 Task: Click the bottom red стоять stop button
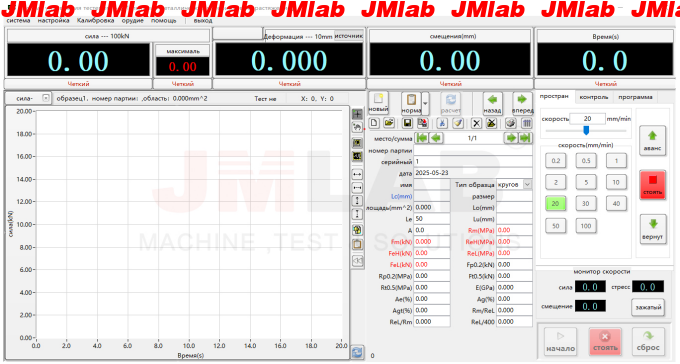click(x=605, y=342)
